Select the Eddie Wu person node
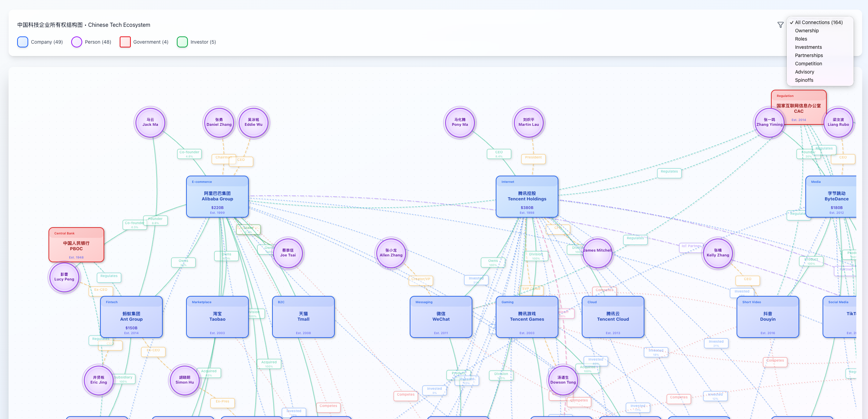 [x=254, y=122]
